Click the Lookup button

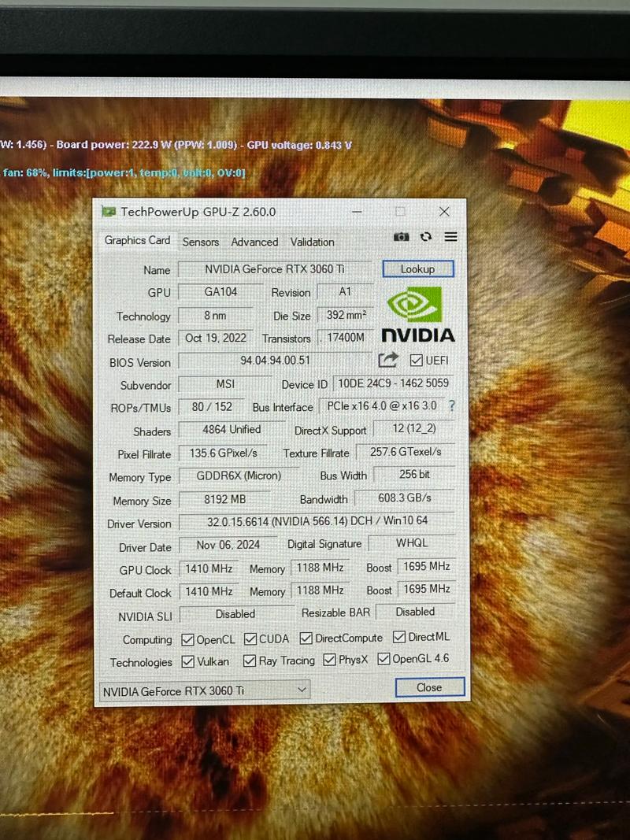point(417,269)
